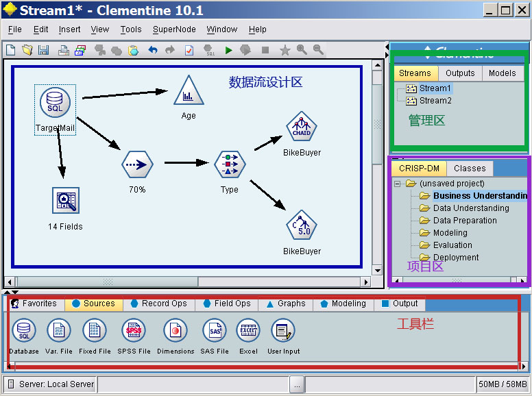Open the Modeling palette tab
This screenshot has height=396, width=532.
pos(343,304)
